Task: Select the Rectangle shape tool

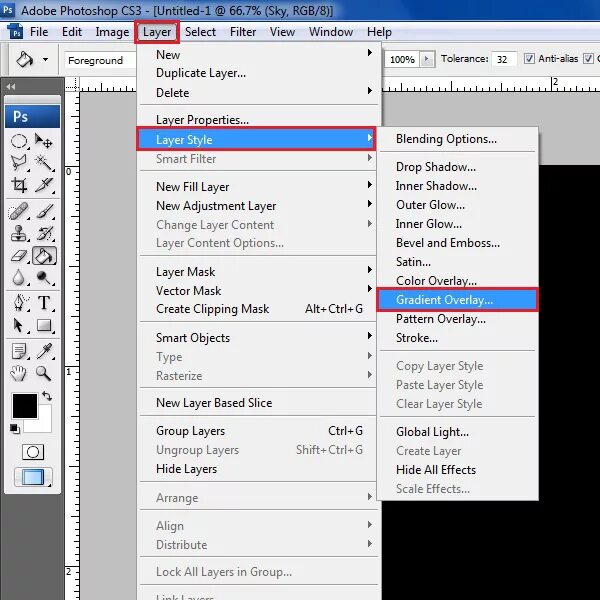Action: tap(44, 325)
